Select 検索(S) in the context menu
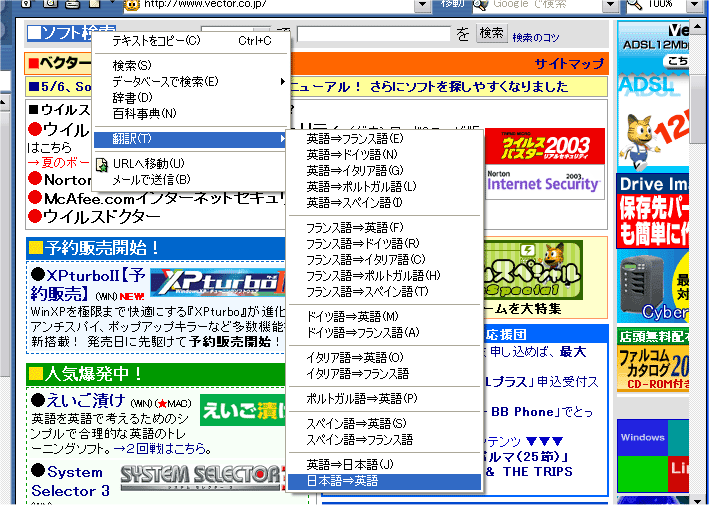Image resolution: width=709 pixels, height=505 pixels. [190, 66]
